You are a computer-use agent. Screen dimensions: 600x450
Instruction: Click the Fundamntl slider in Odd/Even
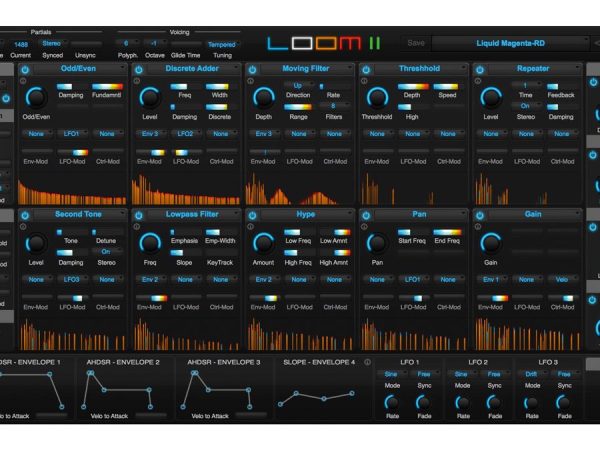pyautogui.click(x=108, y=86)
